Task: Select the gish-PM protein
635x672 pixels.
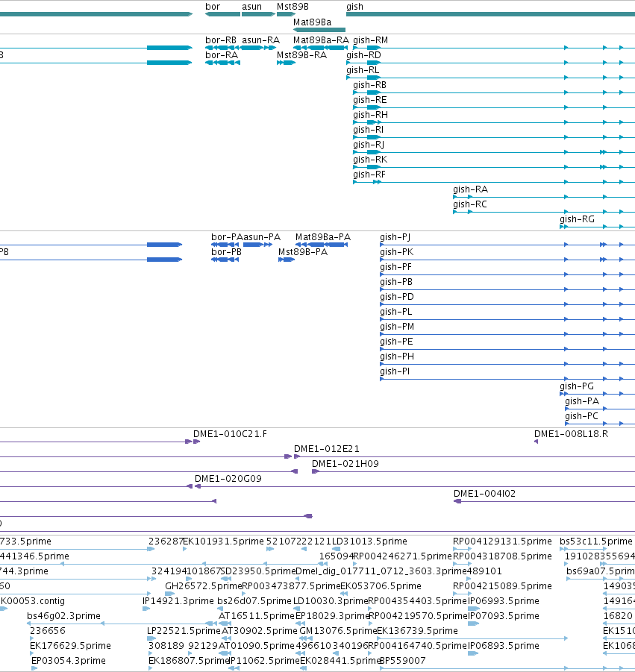Action: [397, 327]
